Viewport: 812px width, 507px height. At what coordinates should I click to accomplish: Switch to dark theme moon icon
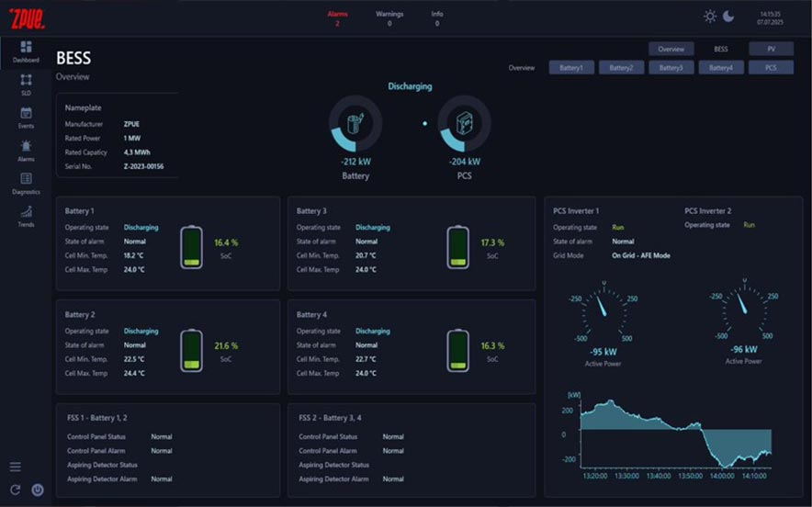(x=728, y=17)
